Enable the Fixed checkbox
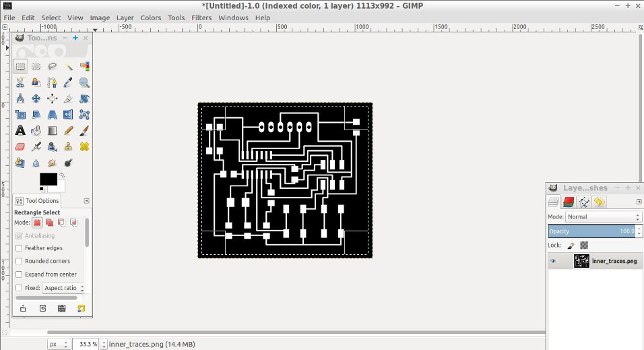644x350 pixels. [x=19, y=288]
